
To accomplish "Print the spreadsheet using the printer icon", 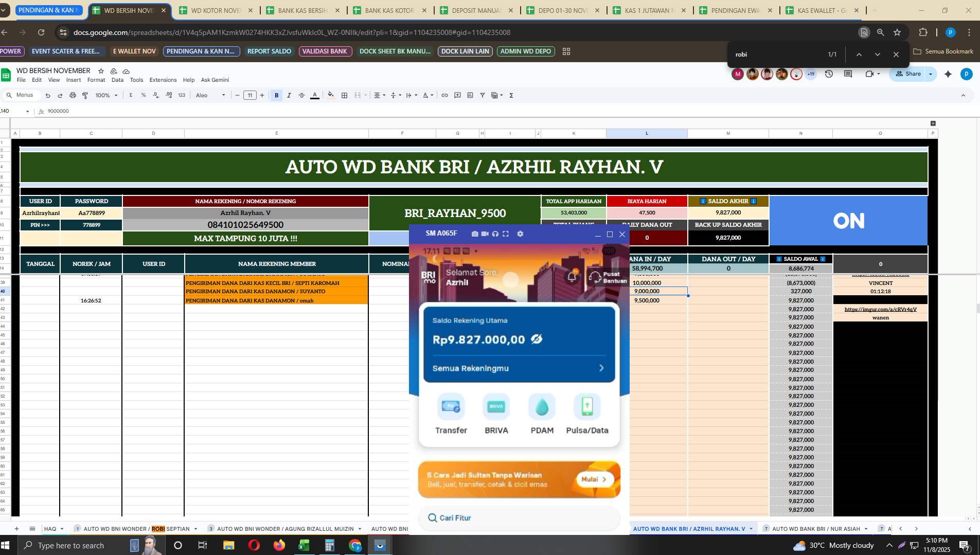I will (73, 95).
